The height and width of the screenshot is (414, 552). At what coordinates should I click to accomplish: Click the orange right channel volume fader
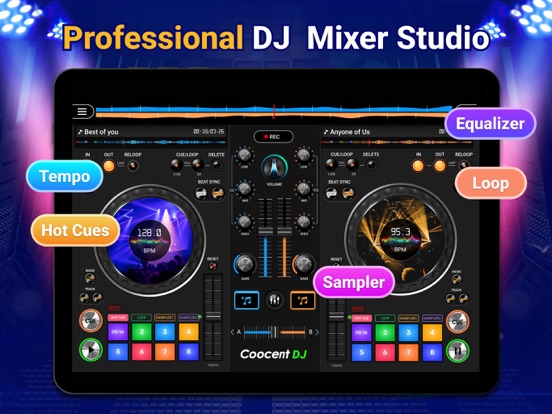[x=284, y=231]
